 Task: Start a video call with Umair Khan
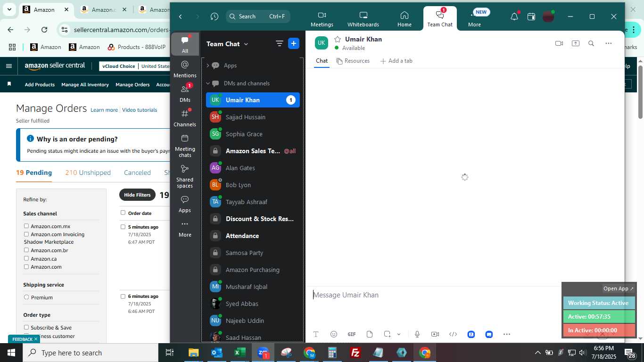559,43
